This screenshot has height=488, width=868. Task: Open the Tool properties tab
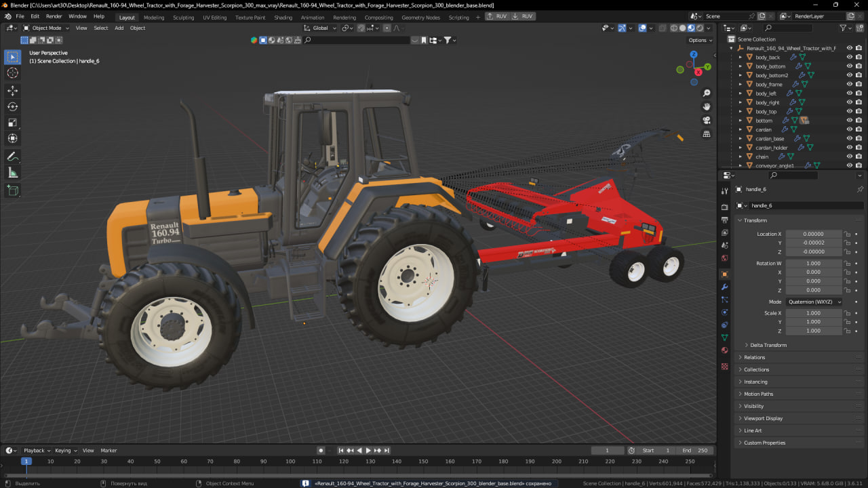(x=725, y=191)
